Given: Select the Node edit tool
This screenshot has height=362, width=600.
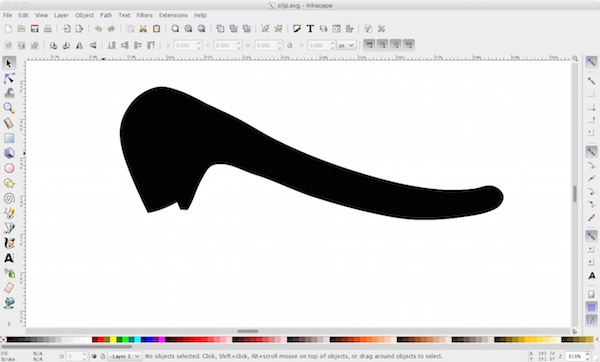Looking at the screenshot, I should click(x=9, y=78).
